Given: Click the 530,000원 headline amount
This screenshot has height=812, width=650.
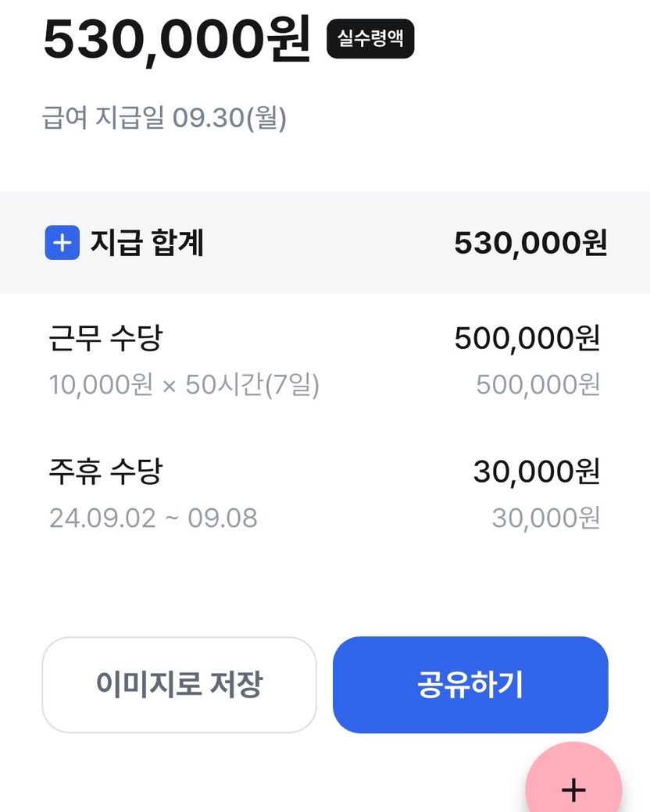Looking at the screenshot, I should click(177, 39).
